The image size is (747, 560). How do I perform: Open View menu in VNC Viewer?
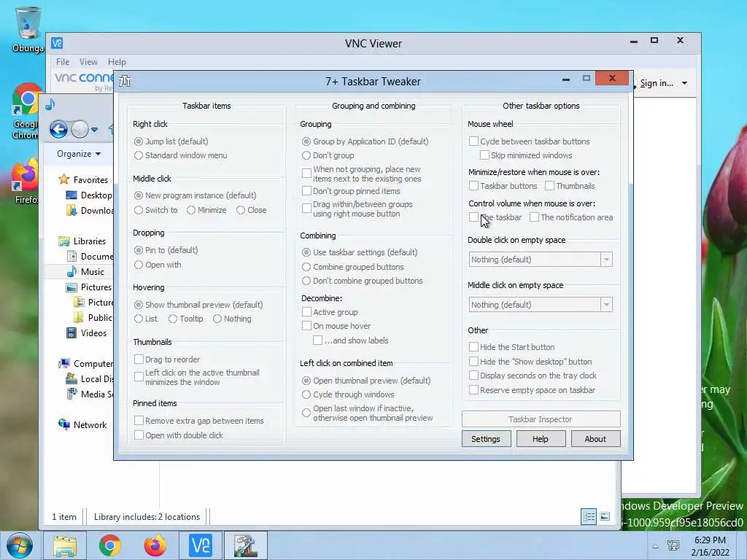coord(88,62)
